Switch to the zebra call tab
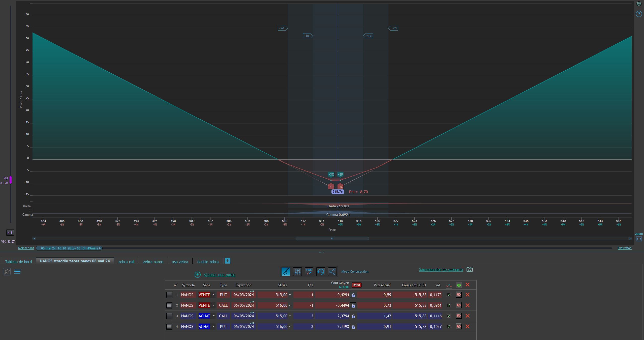The height and width of the screenshot is (340, 644). (x=126, y=262)
